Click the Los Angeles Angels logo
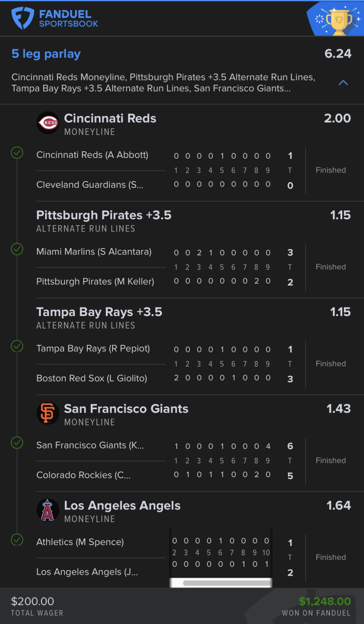Image resolution: width=364 pixels, height=624 pixels. pyautogui.click(x=48, y=510)
